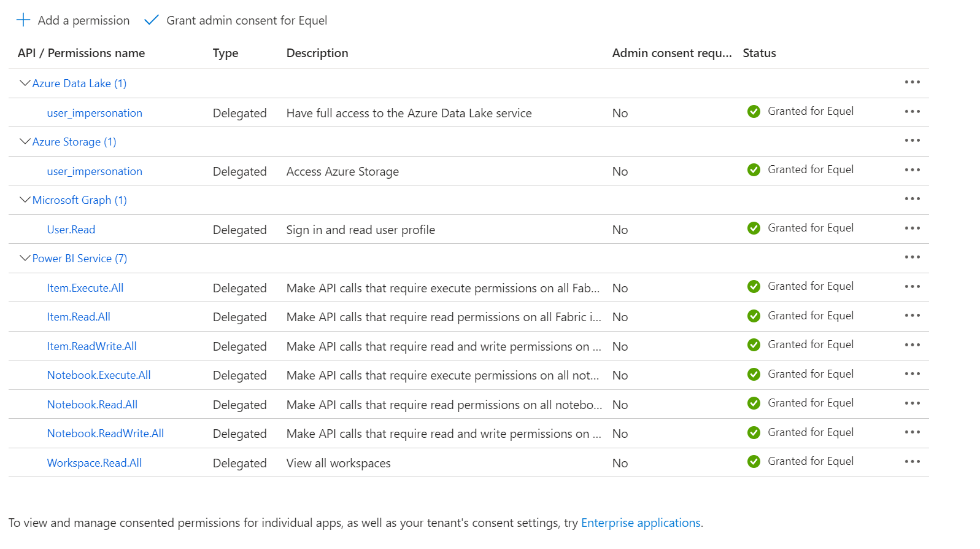980x549 pixels.
Task: Collapse the Azure Storage permissions group
Action: pos(25,141)
